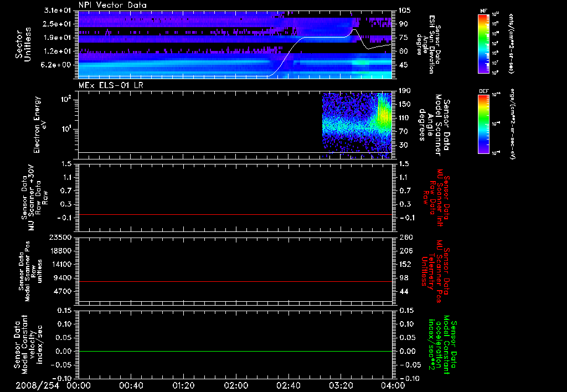
Task: Click the "1.9e+01" sector tick label
Action: coord(58,38)
